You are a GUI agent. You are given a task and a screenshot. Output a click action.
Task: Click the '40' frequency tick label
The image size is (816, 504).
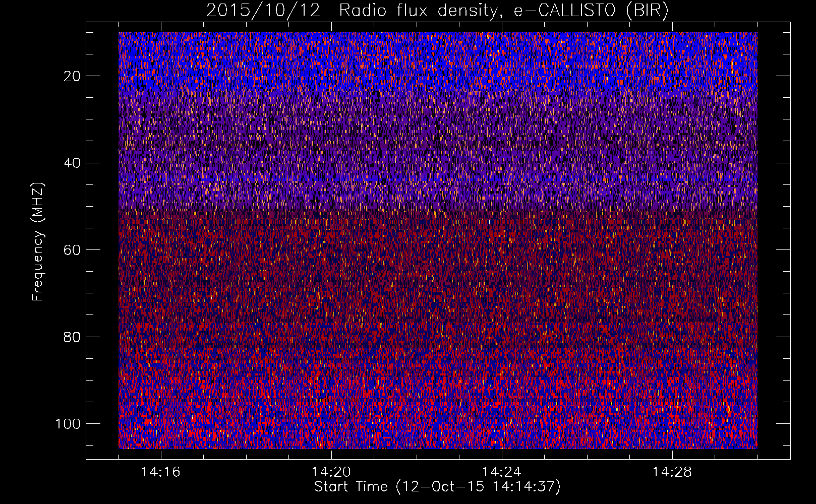tap(73, 163)
